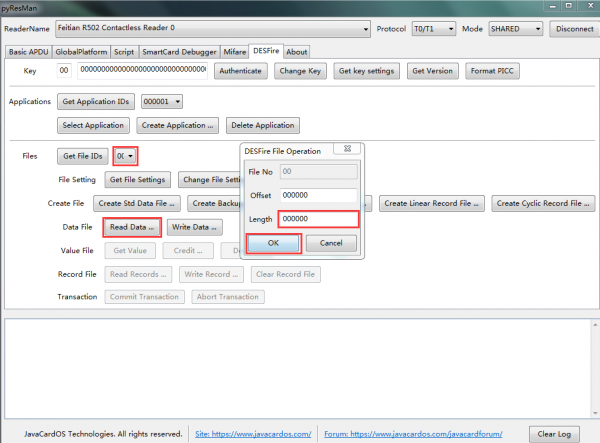This screenshot has width=600, height=443.
Task: Focus the Offset input field
Action: [317, 195]
